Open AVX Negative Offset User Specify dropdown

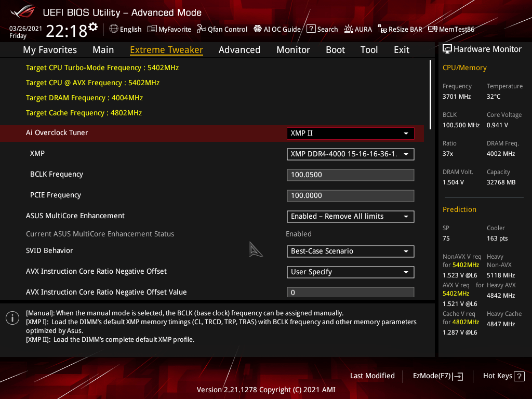point(351,272)
